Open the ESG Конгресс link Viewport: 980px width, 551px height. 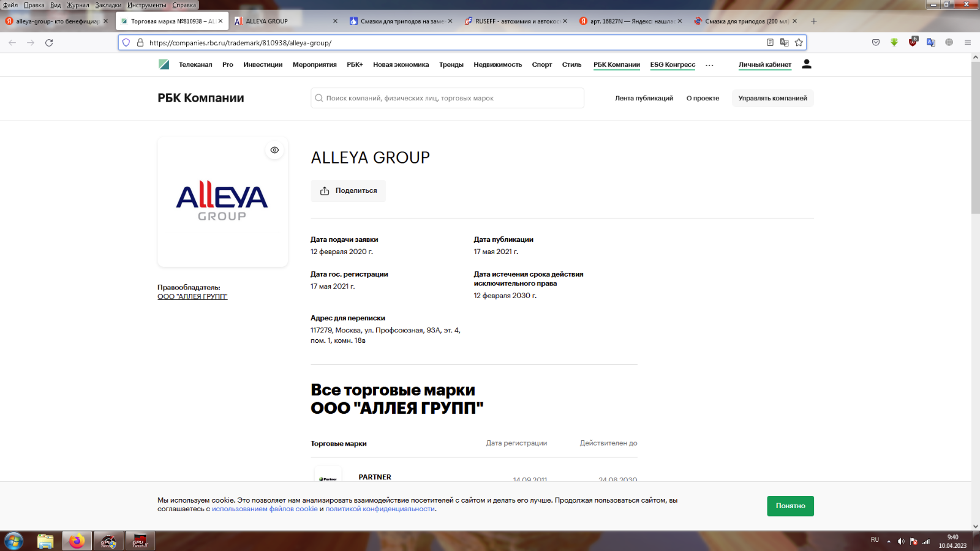click(x=673, y=64)
